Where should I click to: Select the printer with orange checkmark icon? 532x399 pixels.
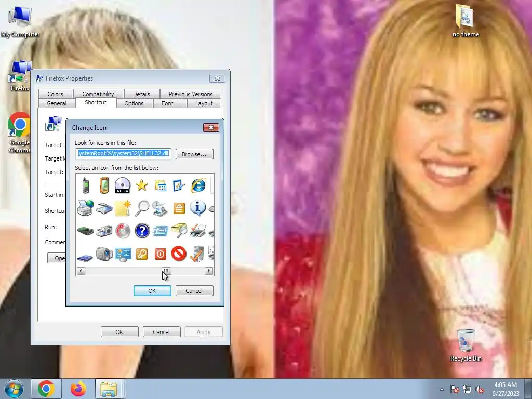[x=198, y=231]
